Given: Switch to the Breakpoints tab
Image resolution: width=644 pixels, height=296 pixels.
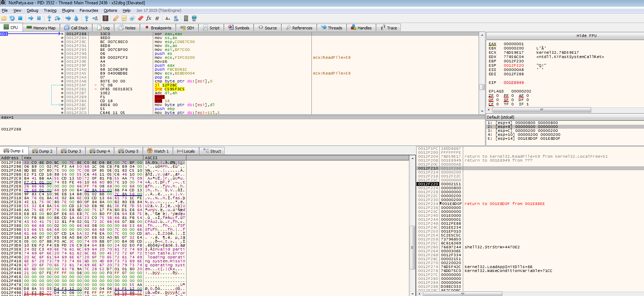Looking at the screenshot, I should [x=158, y=28].
